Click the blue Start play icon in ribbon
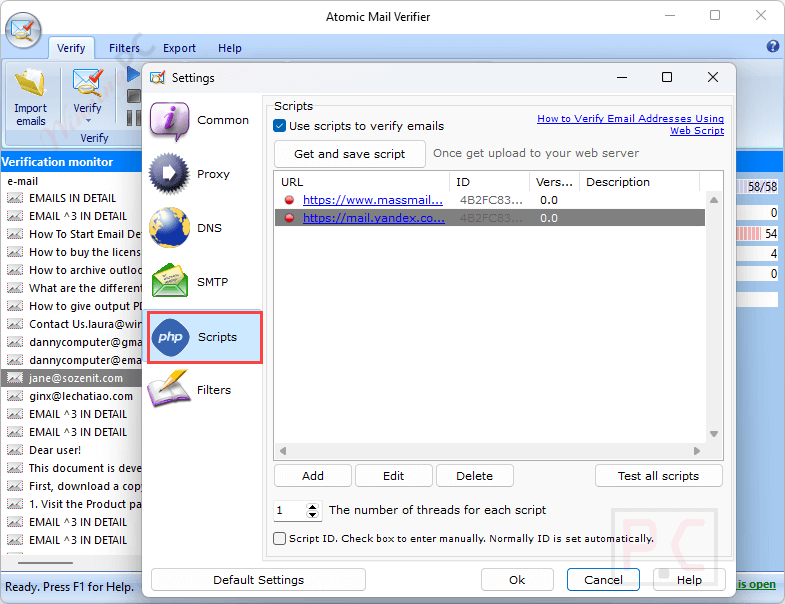Viewport: 785px width, 604px height. click(x=133, y=74)
